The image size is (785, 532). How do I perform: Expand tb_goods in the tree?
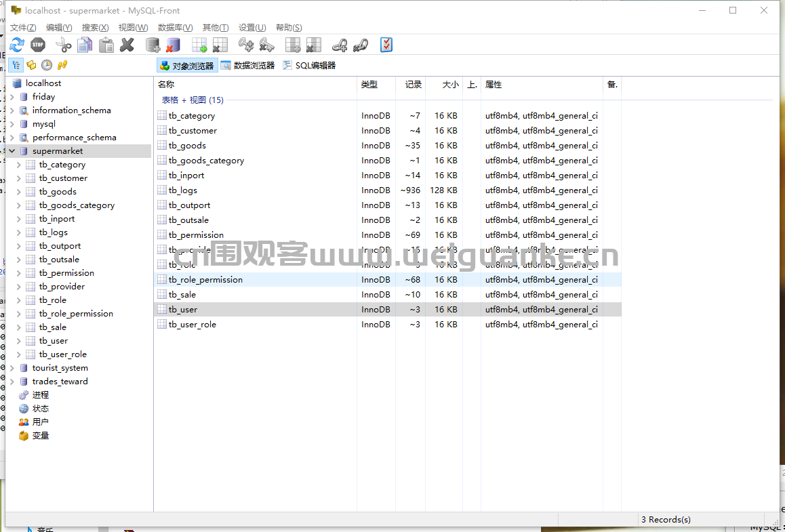coord(18,192)
